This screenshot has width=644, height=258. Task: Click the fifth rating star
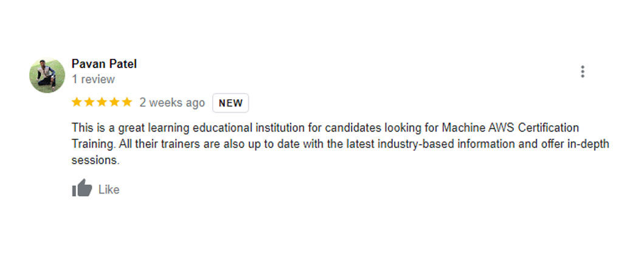pyautogui.click(x=126, y=102)
